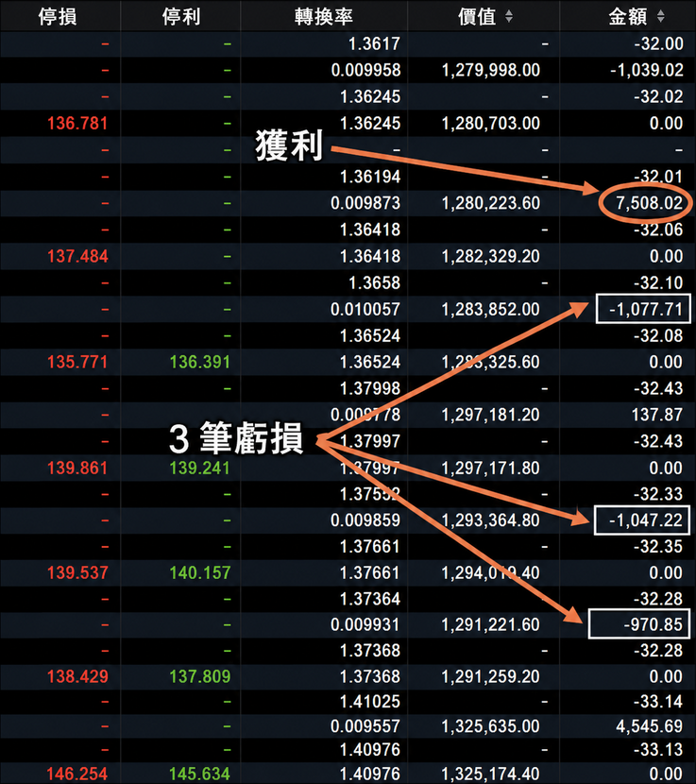Screen dimensions: 696x784
Task: Select value cell 1,291,221.60
Action: click(491, 624)
